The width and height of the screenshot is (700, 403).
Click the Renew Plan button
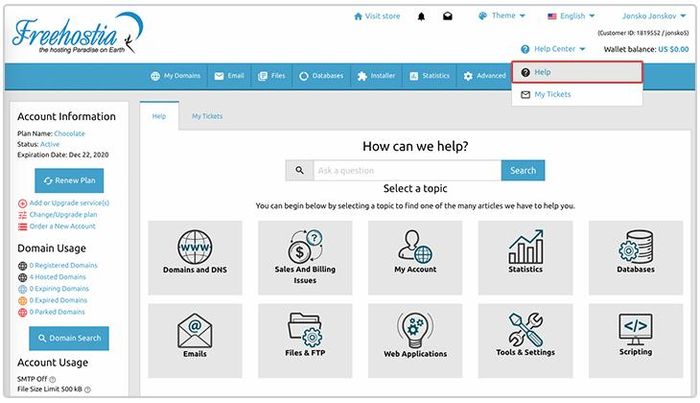pyautogui.click(x=69, y=181)
